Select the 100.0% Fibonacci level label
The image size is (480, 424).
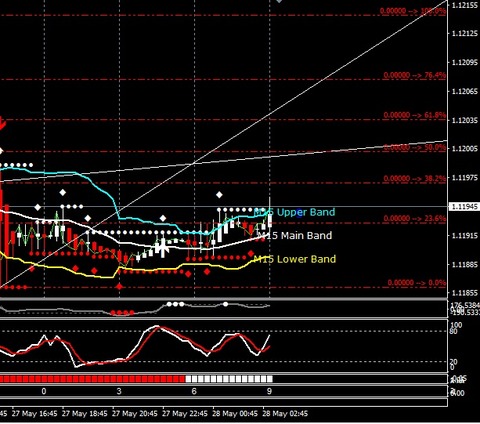[413, 11]
